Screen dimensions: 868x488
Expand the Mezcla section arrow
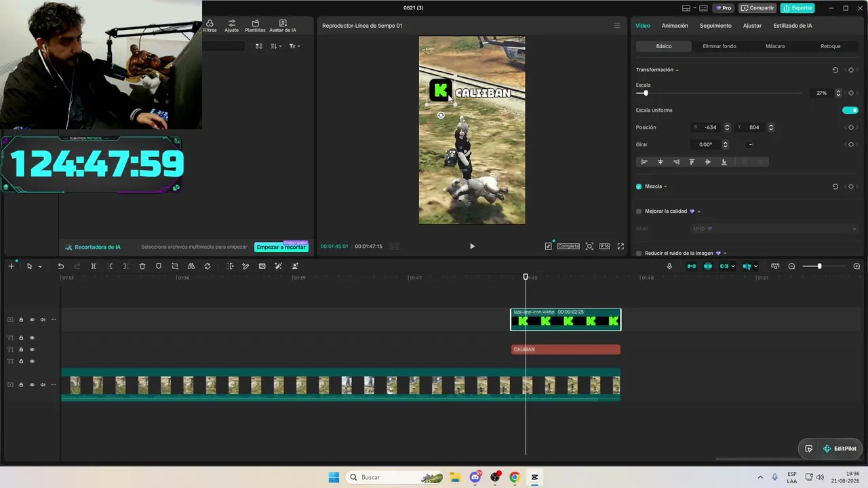665,186
